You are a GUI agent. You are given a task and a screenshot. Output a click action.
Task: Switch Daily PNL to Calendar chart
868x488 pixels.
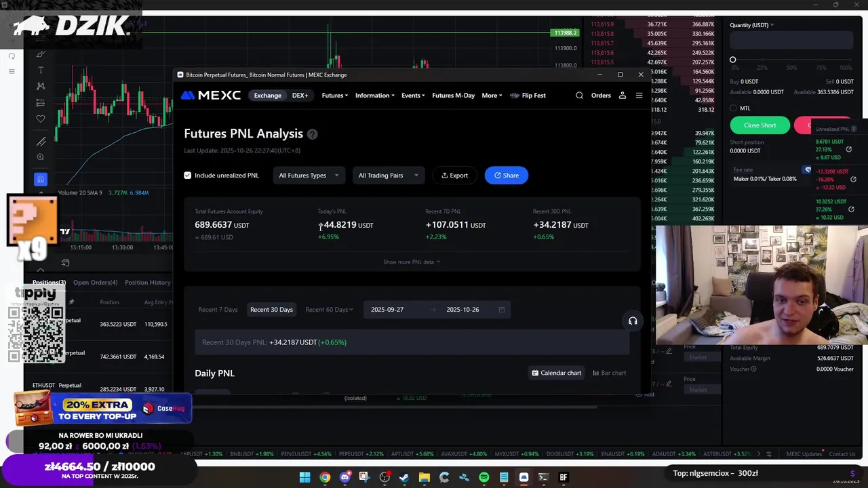556,373
